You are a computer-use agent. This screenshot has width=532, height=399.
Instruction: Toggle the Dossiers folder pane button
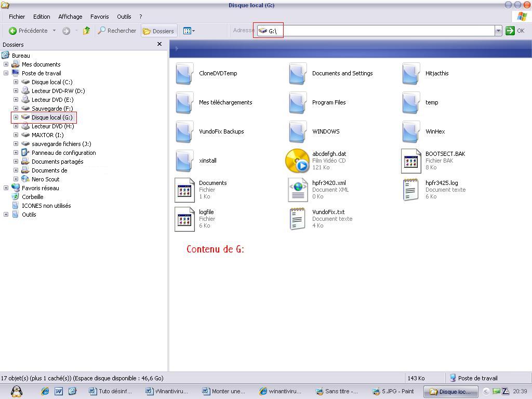point(159,31)
